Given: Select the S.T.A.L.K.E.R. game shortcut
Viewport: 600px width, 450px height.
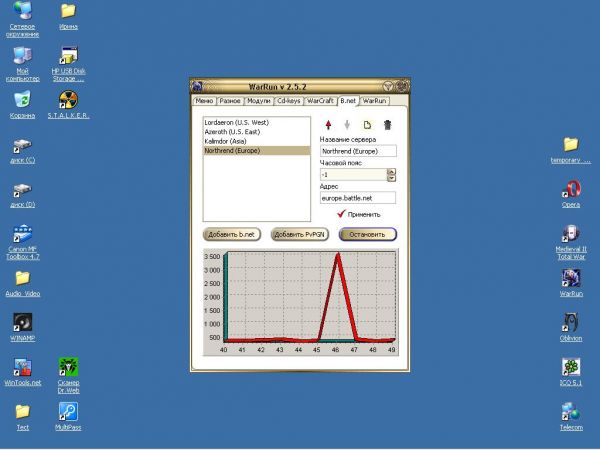Looking at the screenshot, I should click(x=68, y=105).
